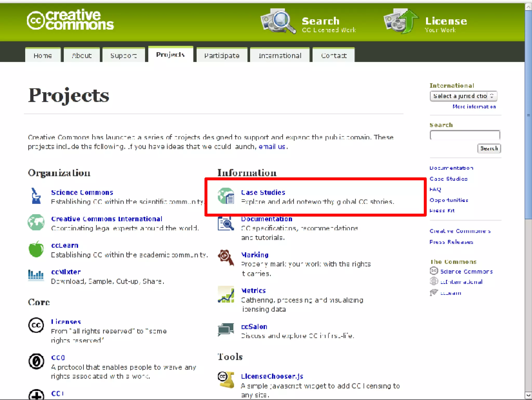Screen dimensions: 532x400
Task: Click the sidebar Search button
Action: point(489,148)
